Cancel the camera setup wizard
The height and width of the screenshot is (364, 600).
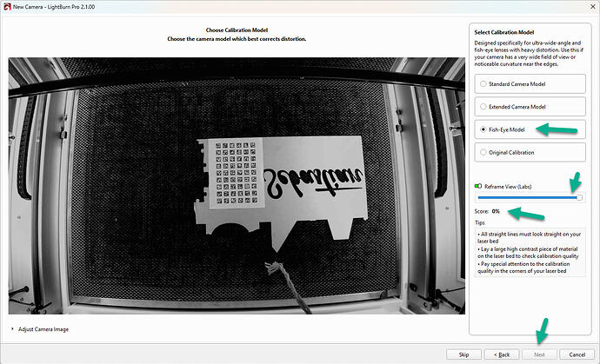577,354
